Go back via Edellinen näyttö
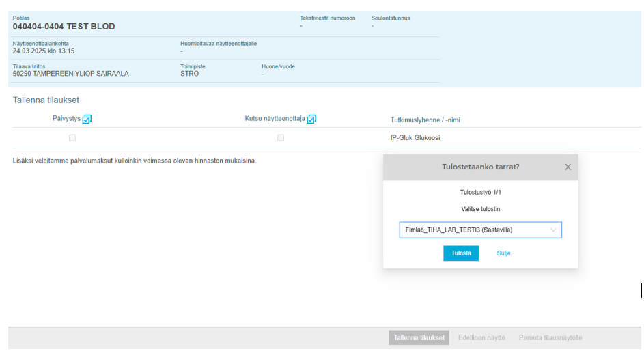The width and height of the screenshot is (644, 360). 481,337
